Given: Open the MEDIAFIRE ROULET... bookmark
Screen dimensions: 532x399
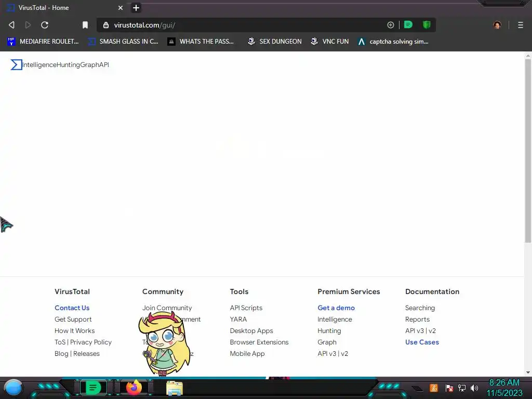Looking at the screenshot, I should (x=43, y=42).
